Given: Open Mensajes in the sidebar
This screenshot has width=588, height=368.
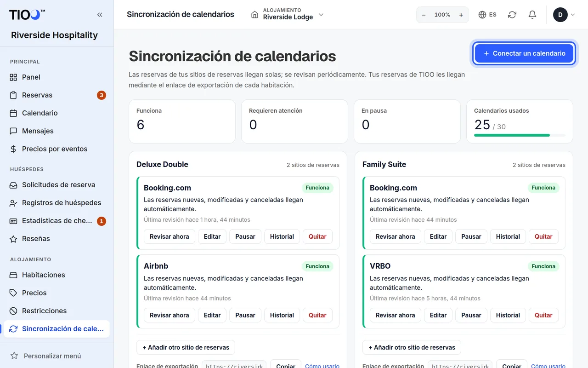Looking at the screenshot, I should click(x=57, y=131).
